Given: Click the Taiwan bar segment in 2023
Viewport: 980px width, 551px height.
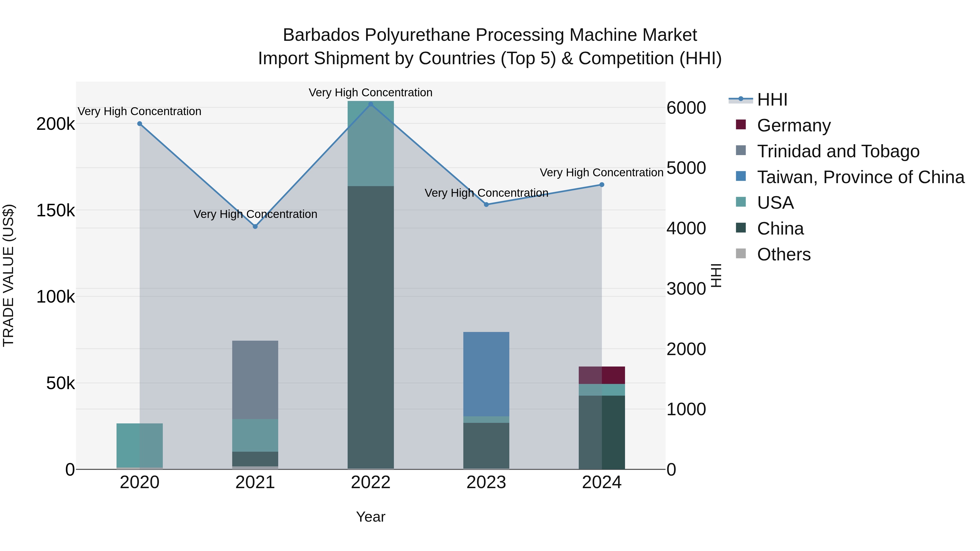Looking at the screenshot, I should point(486,374).
